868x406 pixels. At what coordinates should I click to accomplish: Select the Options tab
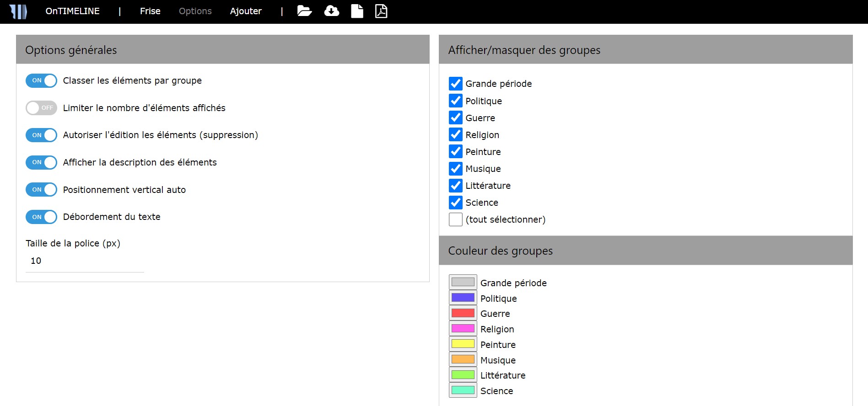[195, 11]
